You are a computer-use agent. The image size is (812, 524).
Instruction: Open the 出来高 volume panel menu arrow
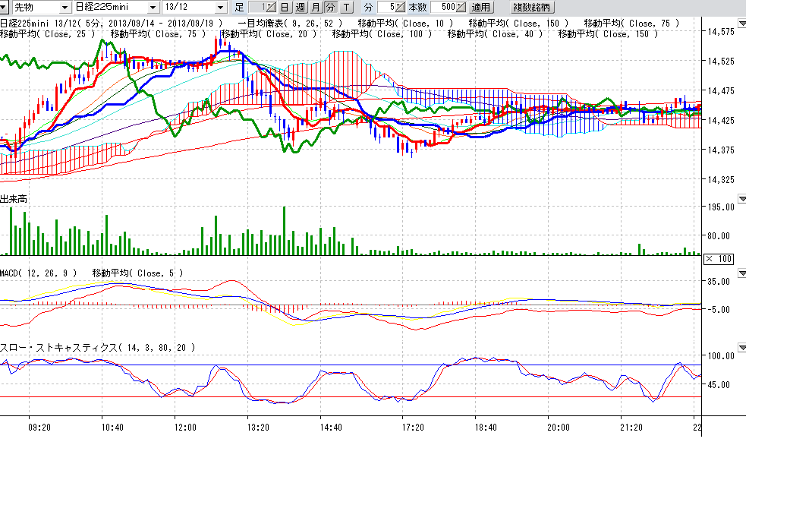pyautogui.click(x=741, y=199)
